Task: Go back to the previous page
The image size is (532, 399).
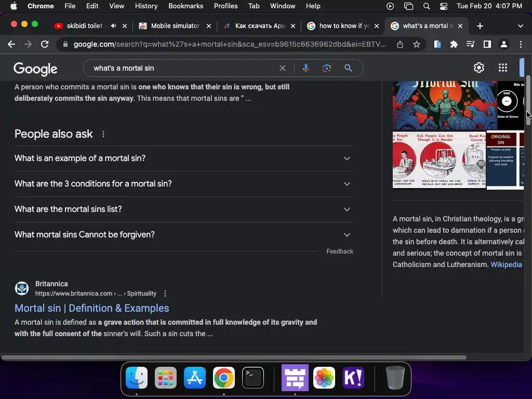Action: pyautogui.click(x=11, y=45)
